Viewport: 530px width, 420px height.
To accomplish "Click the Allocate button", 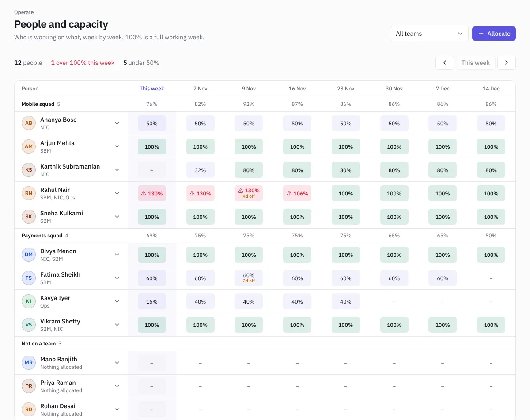I will click(494, 34).
